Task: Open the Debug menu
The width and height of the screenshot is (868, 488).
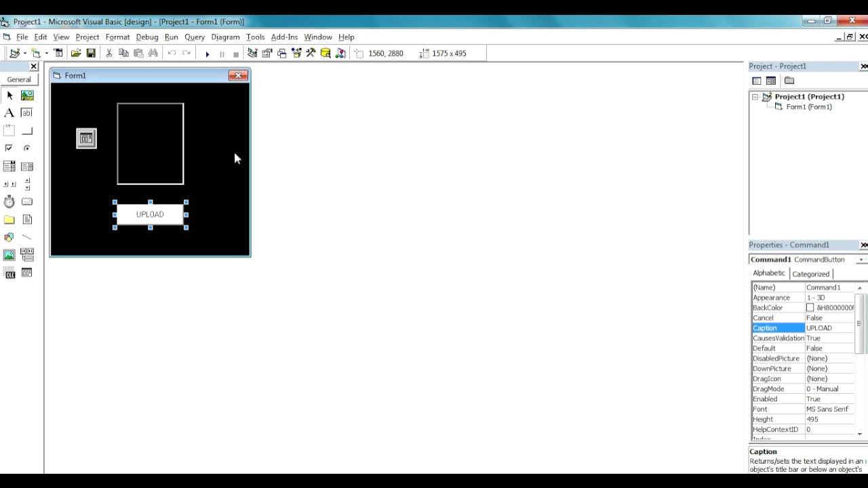Action: pos(147,37)
